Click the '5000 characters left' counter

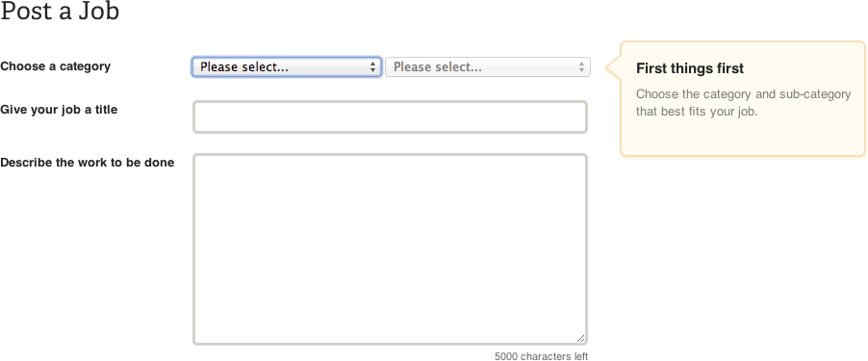pos(541,356)
